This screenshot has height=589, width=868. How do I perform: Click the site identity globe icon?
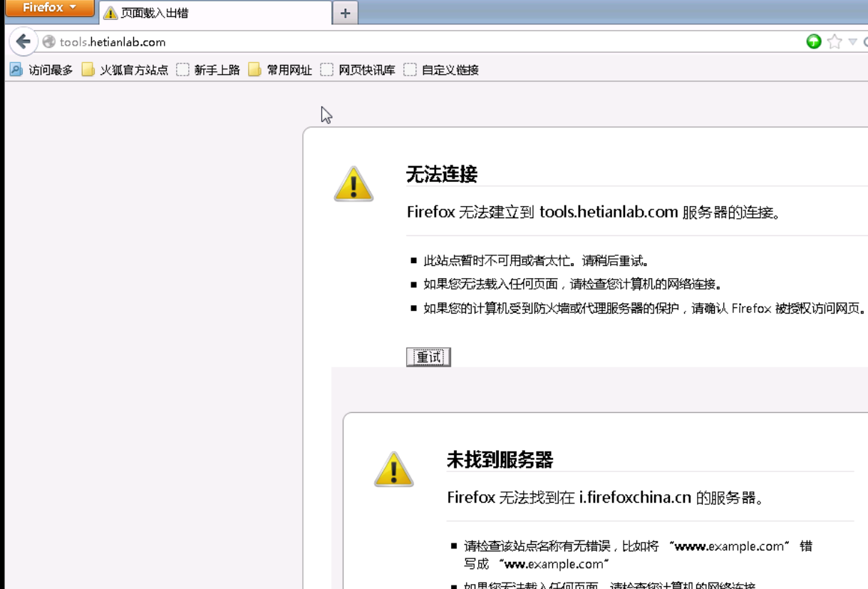click(x=49, y=42)
